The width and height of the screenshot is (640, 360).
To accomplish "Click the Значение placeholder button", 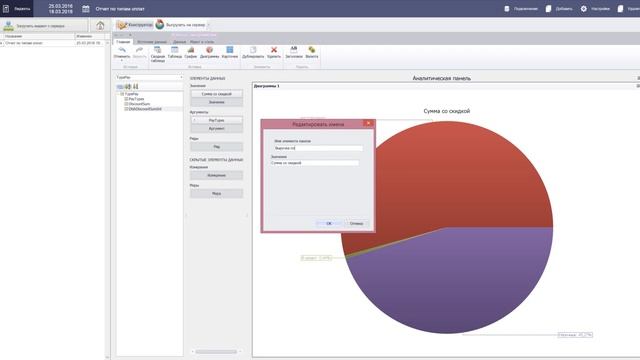I will pyautogui.click(x=216, y=102).
